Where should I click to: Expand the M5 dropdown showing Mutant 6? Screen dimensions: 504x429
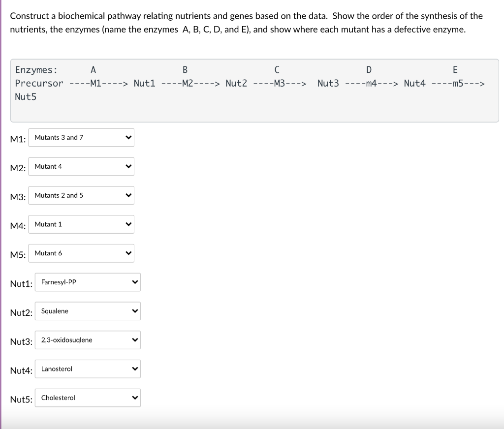[81, 253]
